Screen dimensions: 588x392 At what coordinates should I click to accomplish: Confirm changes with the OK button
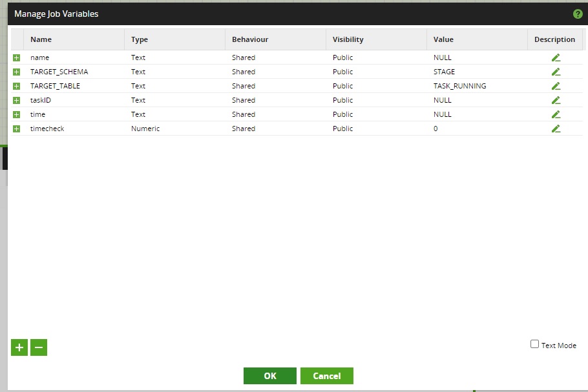coord(269,376)
